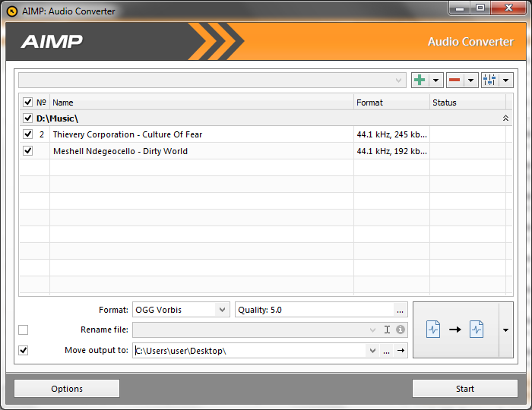Close the Audio Converter window

(508, 8)
